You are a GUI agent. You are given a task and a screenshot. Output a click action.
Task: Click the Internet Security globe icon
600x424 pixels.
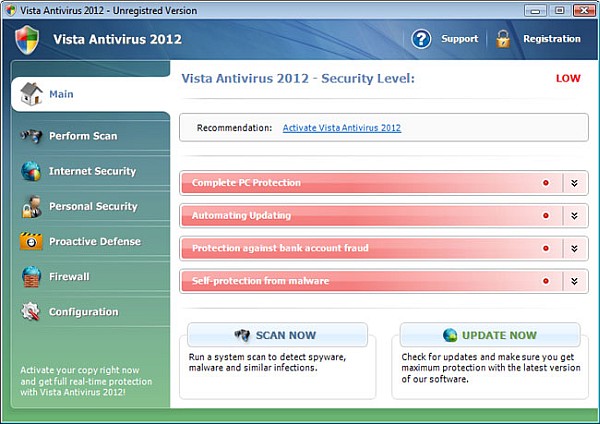(31, 171)
